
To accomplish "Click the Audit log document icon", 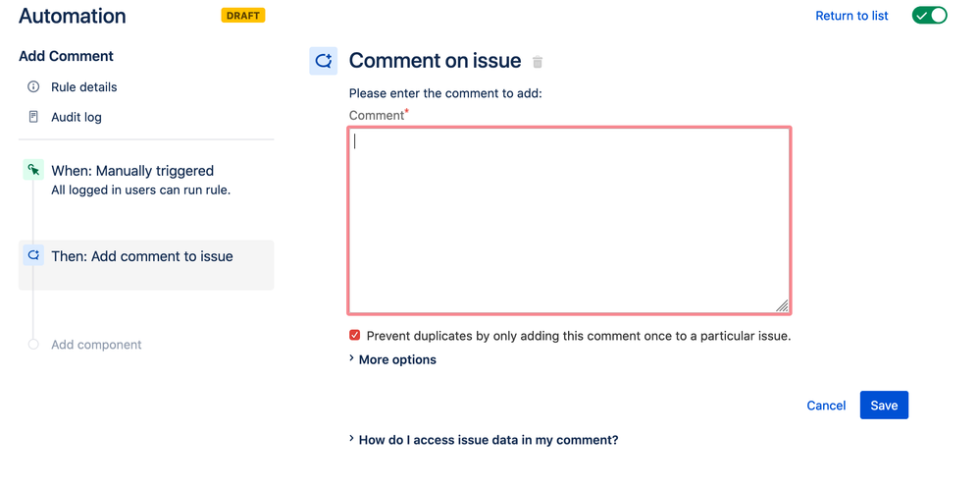I will [33, 117].
